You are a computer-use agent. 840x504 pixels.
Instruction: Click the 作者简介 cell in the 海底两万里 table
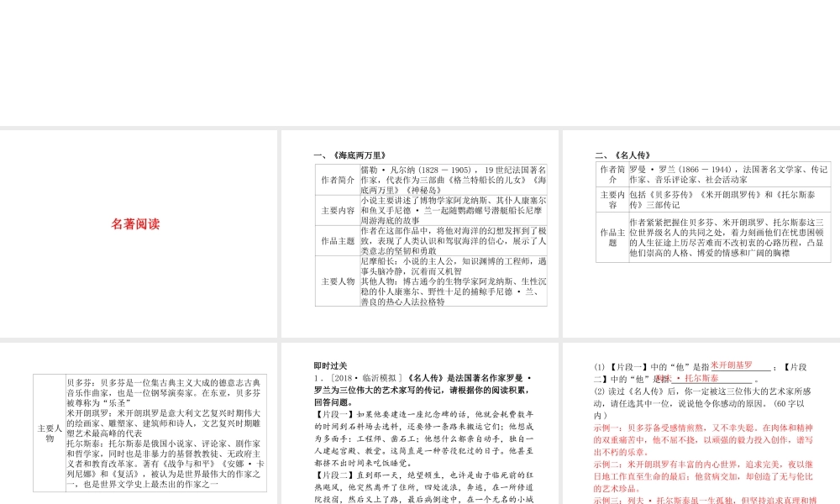pos(338,180)
